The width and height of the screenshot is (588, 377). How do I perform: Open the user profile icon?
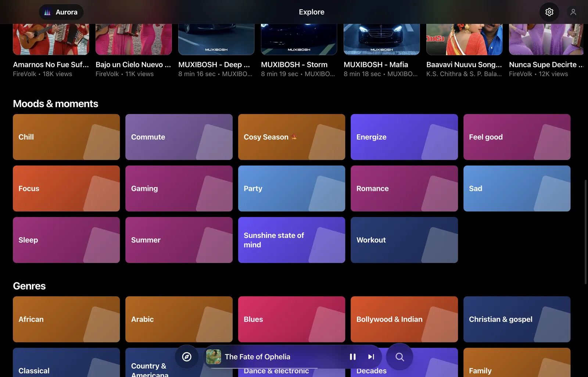(x=573, y=12)
